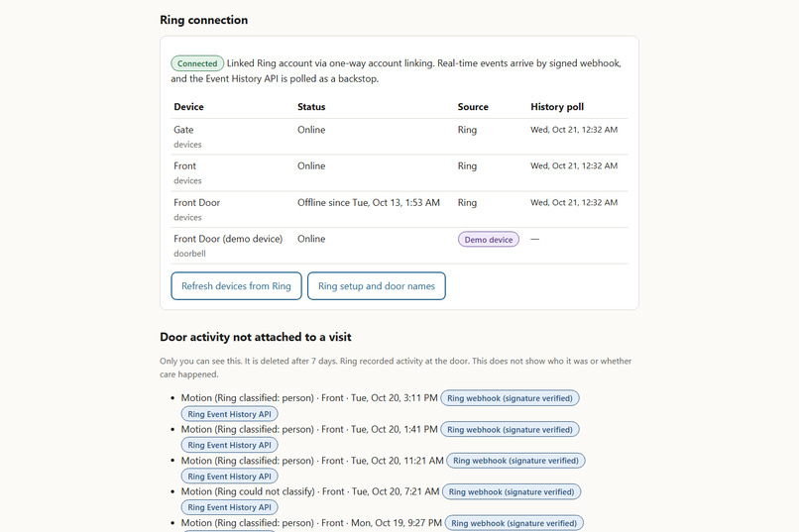Viewport: 799px width, 532px height.
Task: Click the Device column header
Action: coord(188,107)
